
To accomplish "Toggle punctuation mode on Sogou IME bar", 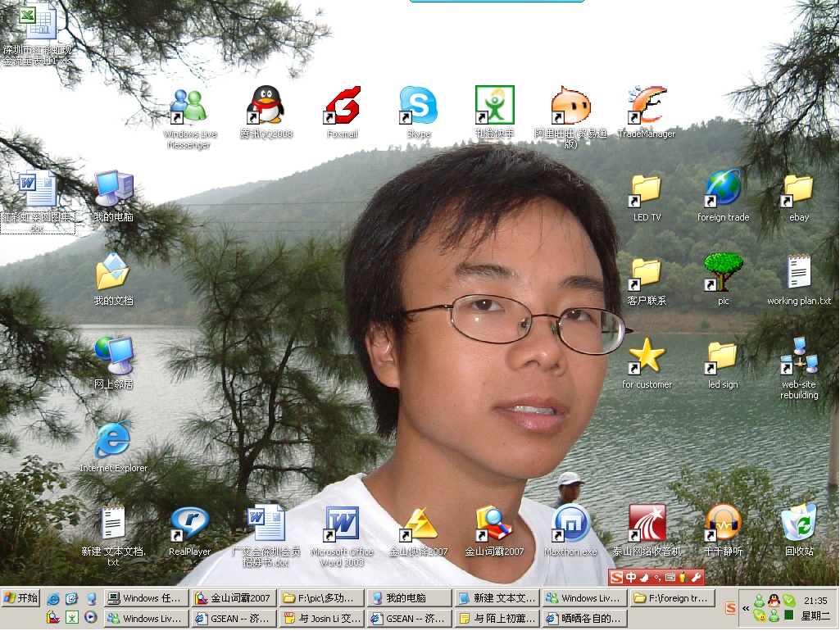I will pos(657,578).
